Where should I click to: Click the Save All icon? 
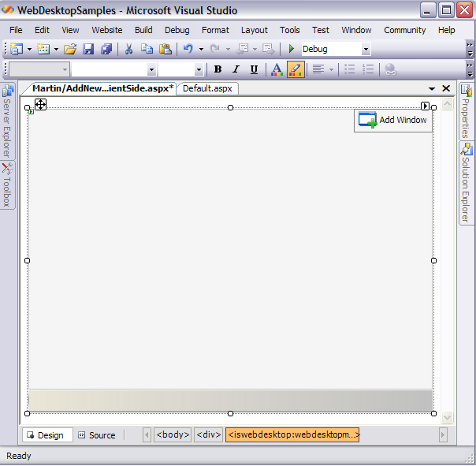tap(106, 49)
